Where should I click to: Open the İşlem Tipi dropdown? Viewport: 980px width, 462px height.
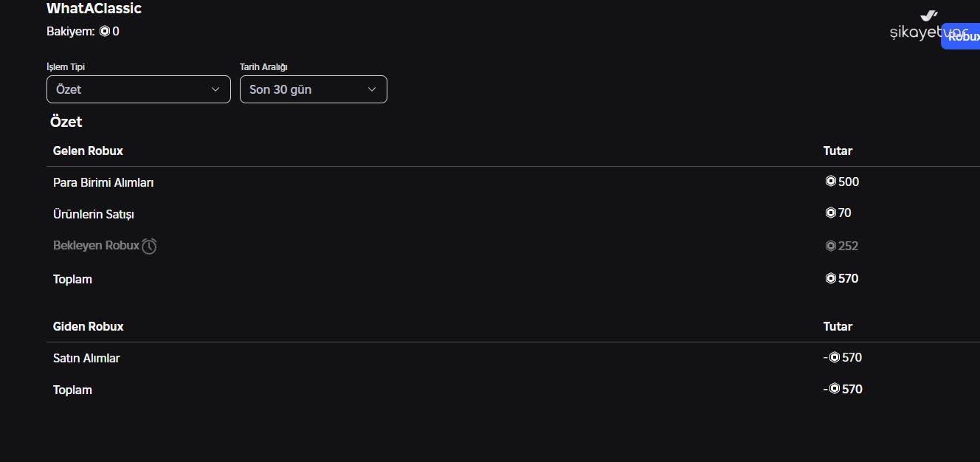[x=138, y=89]
